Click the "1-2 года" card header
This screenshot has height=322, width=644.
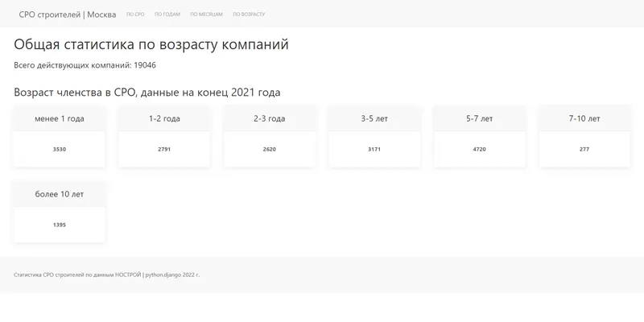coord(164,118)
